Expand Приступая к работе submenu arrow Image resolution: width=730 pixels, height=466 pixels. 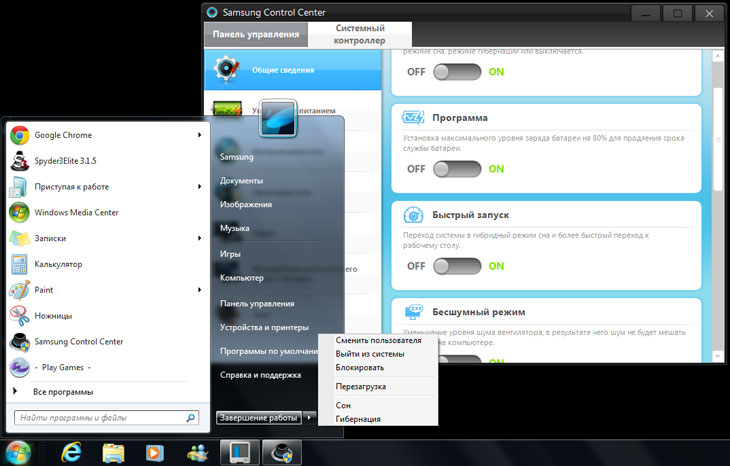point(199,187)
